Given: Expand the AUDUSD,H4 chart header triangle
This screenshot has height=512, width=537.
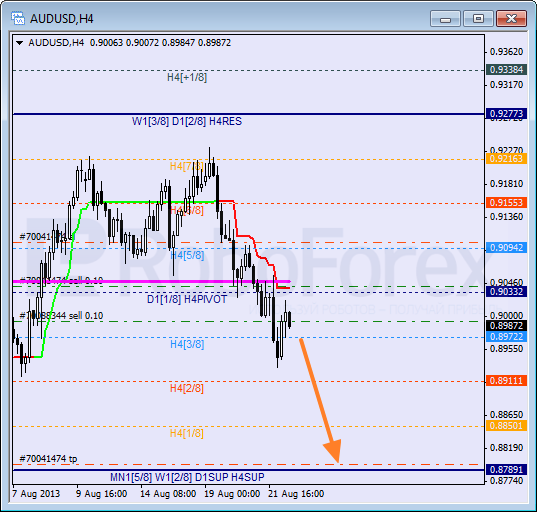Looking at the screenshot, I should 20,43.
